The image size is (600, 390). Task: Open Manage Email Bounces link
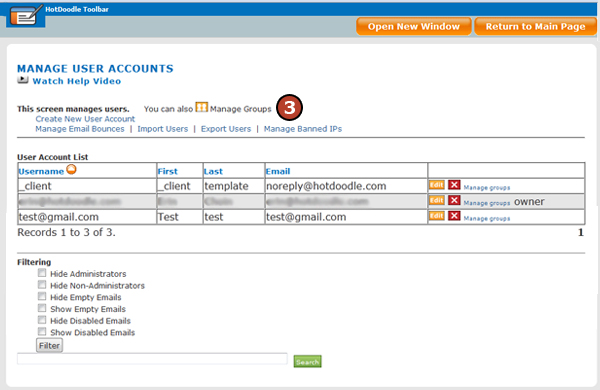coord(80,129)
